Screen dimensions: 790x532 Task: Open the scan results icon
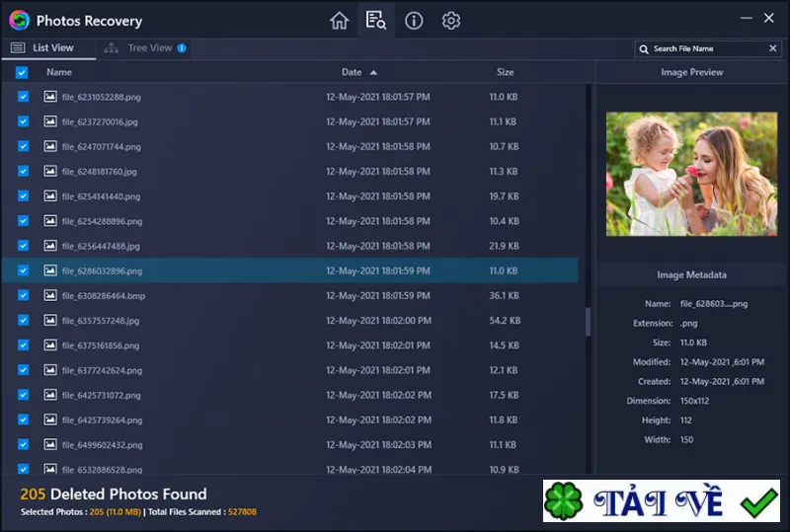pos(376,21)
